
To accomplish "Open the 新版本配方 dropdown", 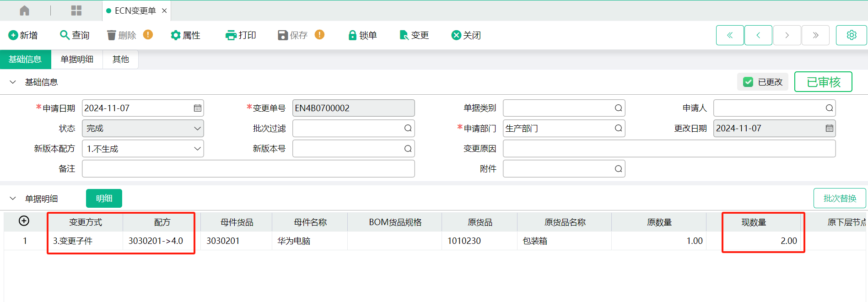I will 197,149.
